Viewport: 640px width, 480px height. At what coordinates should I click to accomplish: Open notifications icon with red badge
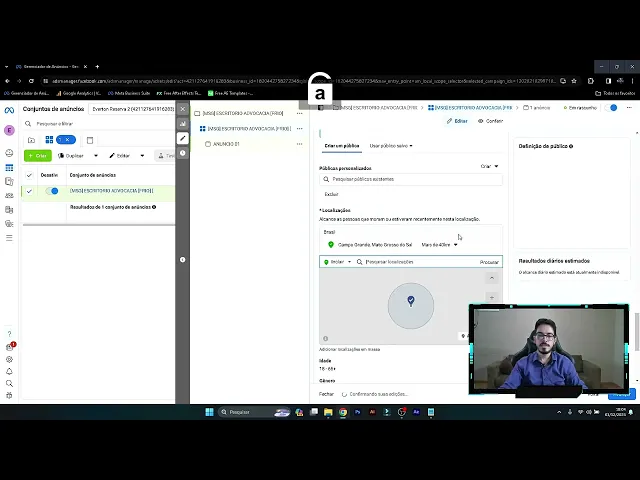point(10,347)
